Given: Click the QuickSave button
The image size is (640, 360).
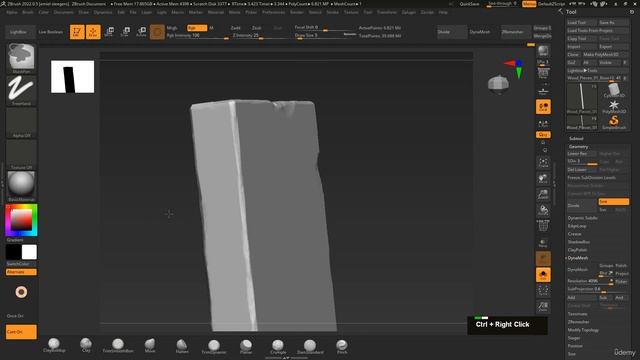Looking at the screenshot, I should coord(469,4).
